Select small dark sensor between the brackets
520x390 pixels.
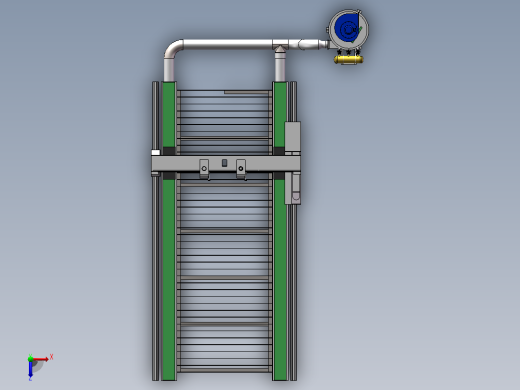coord(224,163)
